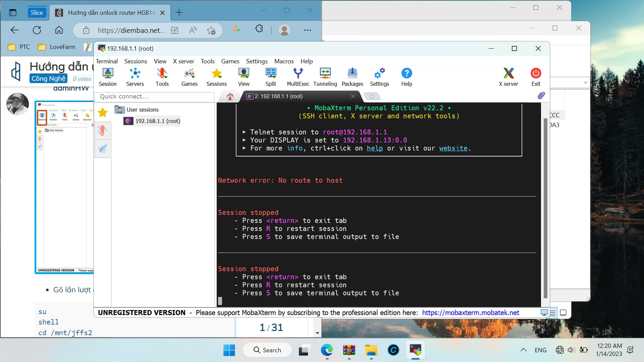Open the Sessions menu

tap(136, 61)
